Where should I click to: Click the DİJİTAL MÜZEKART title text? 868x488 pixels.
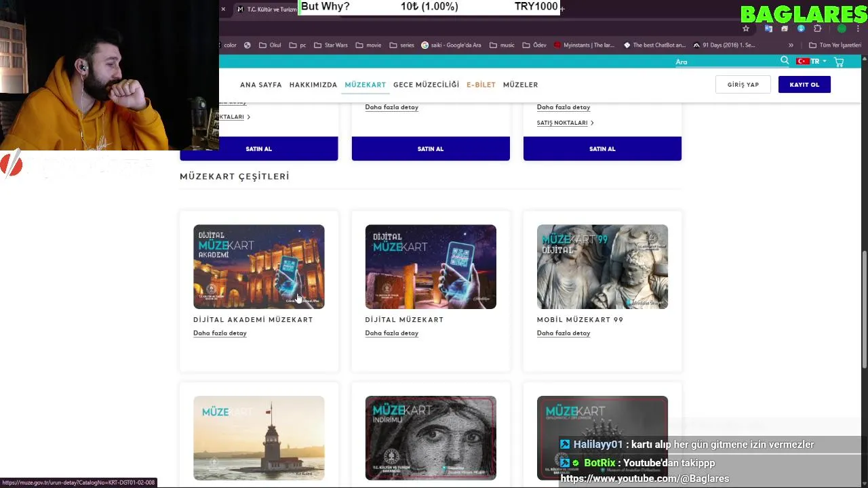pos(404,320)
